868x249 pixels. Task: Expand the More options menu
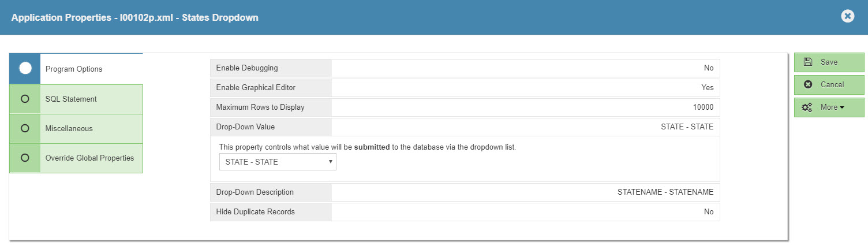(832, 107)
